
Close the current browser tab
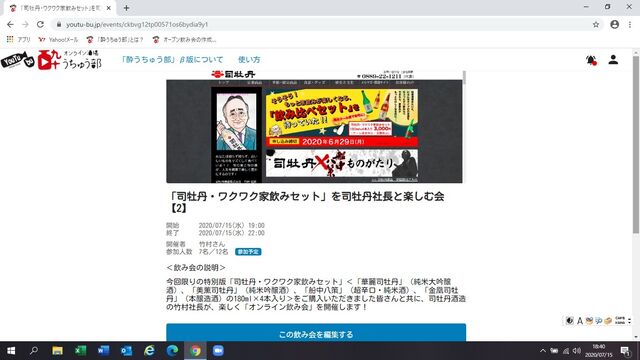point(109,8)
